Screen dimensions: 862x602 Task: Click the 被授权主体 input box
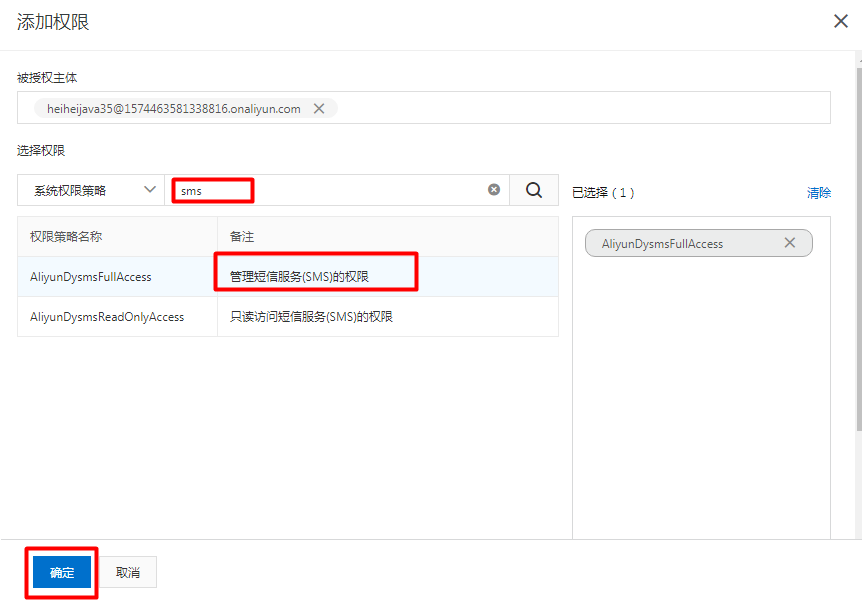pyautogui.click(x=423, y=108)
